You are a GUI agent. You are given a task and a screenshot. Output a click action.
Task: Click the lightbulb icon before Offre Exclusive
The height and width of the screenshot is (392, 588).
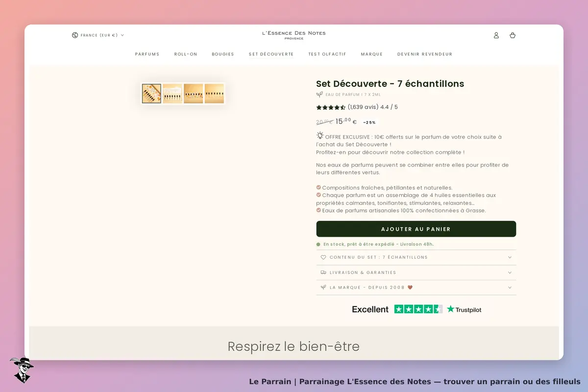[x=320, y=136]
